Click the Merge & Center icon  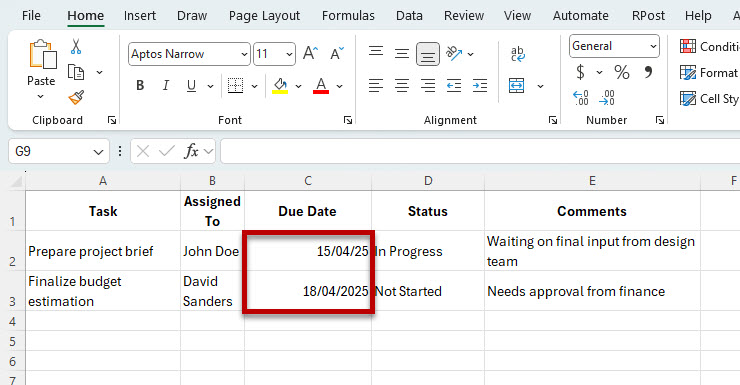(x=517, y=86)
